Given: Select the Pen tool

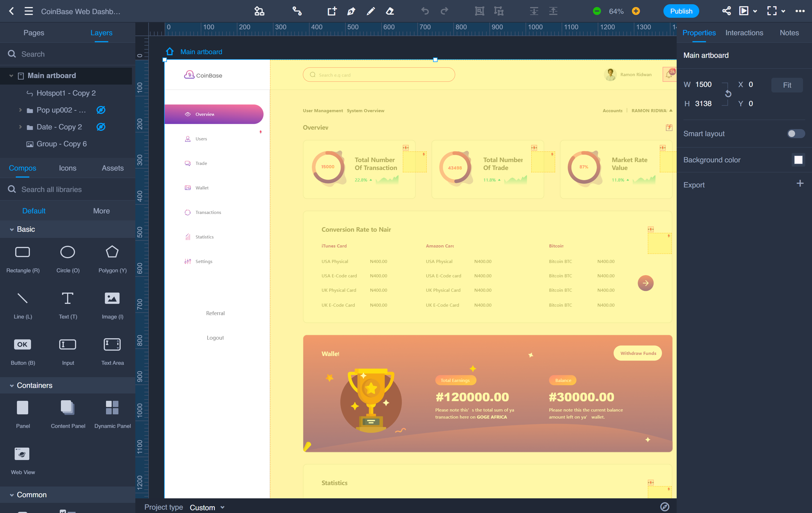Looking at the screenshot, I should pyautogui.click(x=351, y=11).
